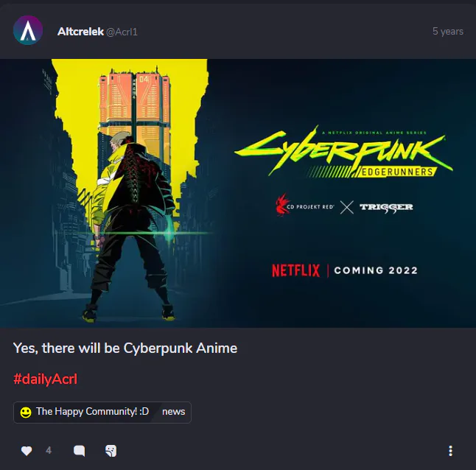476x470 pixels.
Task: Click the Altcrelek username
Action: [80, 31]
